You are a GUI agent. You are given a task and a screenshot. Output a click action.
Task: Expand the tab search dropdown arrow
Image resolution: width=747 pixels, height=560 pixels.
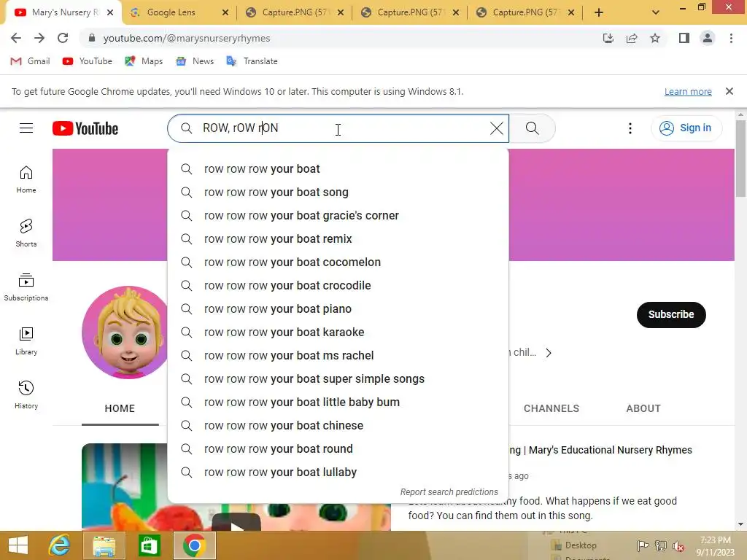tap(656, 12)
